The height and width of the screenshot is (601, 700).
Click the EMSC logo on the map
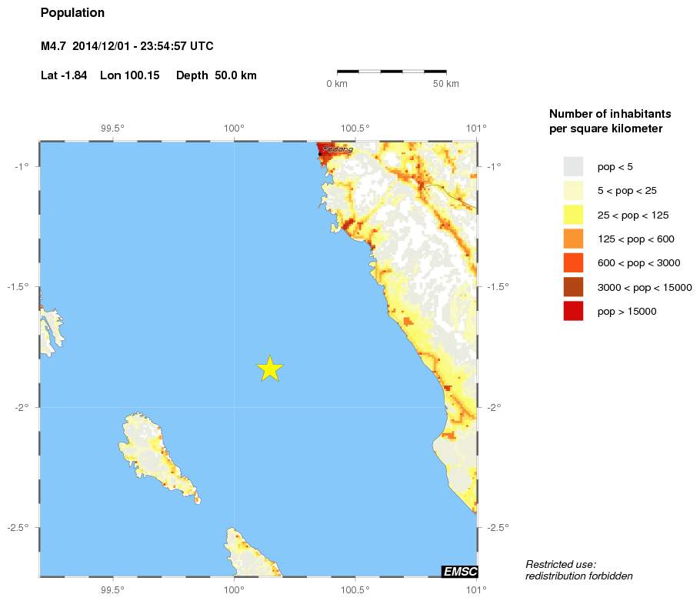pyautogui.click(x=459, y=571)
